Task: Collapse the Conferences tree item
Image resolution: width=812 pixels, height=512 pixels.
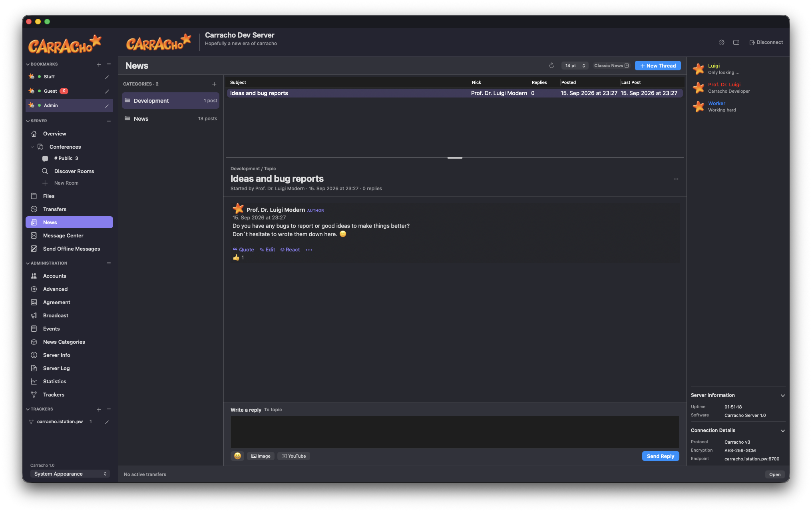Action: 32,147
